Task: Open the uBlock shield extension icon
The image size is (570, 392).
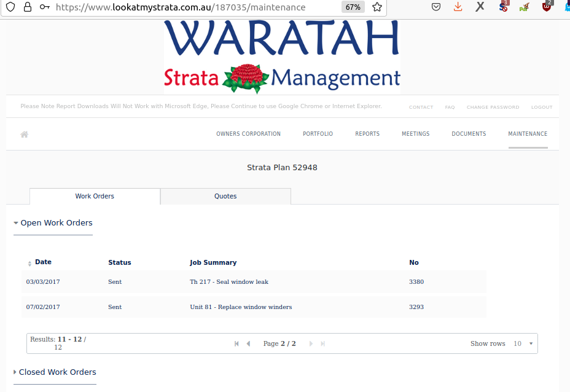Action: tap(547, 6)
